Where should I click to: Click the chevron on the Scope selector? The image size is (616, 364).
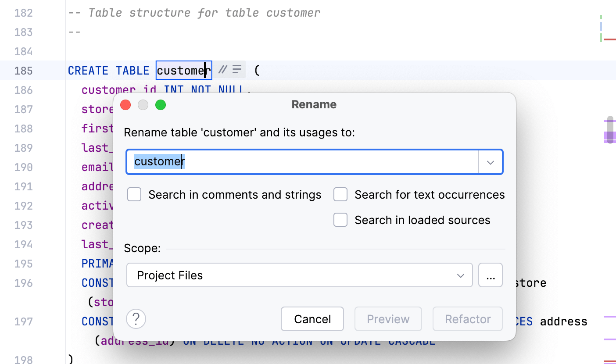pyautogui.click(x=460, y=275)
